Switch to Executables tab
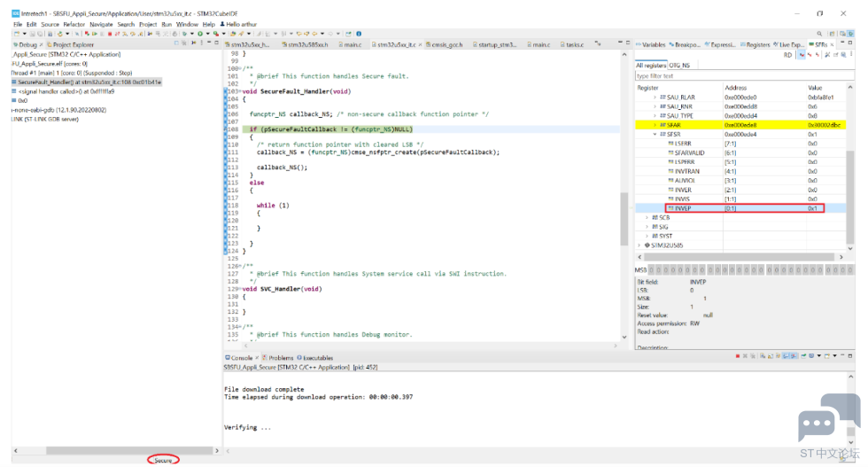The image size is (868, 467). point(315,358)
